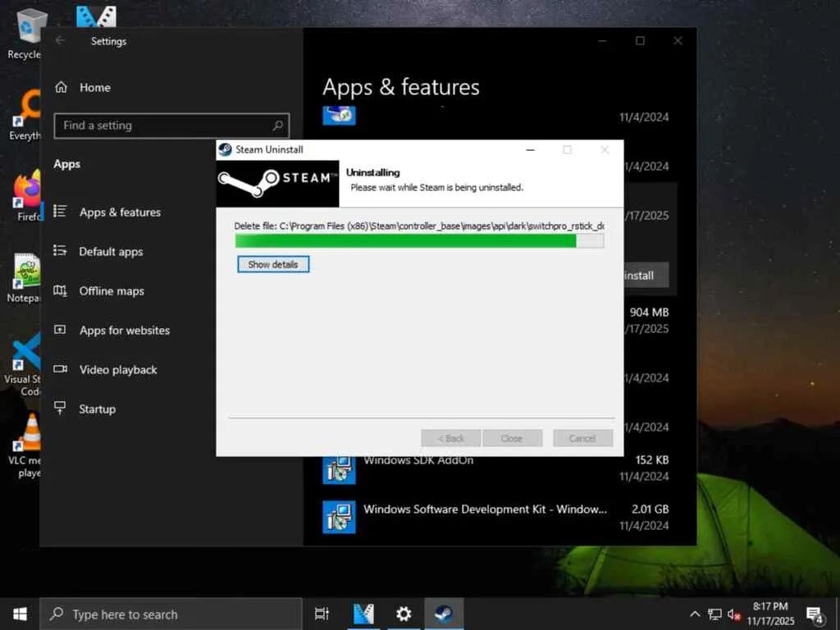This screenshot has width=840, height=630.
Task: Click the search magnifier in Find a setting
Action: coord(277,126)
